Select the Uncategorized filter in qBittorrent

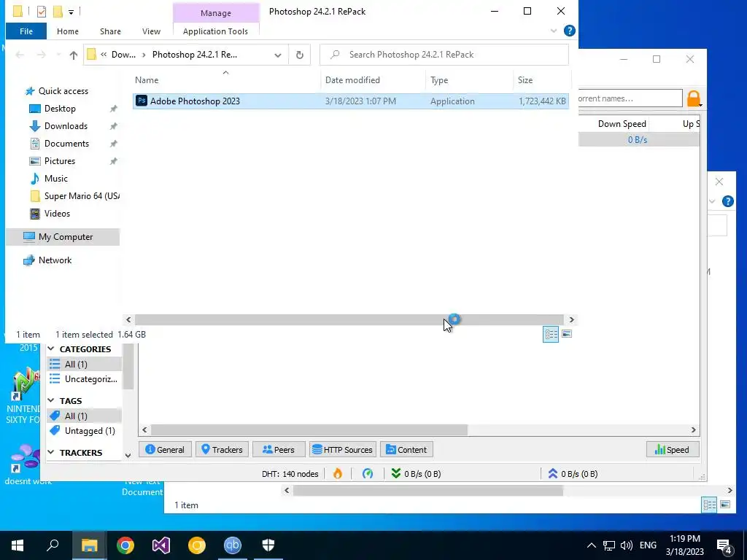[x=85, y=379]
